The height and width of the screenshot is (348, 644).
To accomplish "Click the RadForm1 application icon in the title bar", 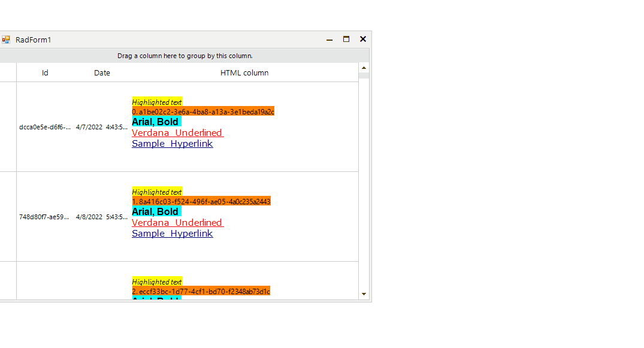I will [6, 40].
